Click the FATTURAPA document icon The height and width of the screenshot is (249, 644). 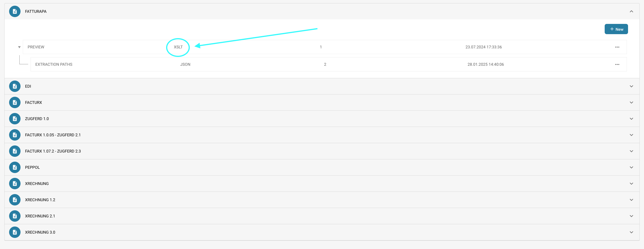15,11
